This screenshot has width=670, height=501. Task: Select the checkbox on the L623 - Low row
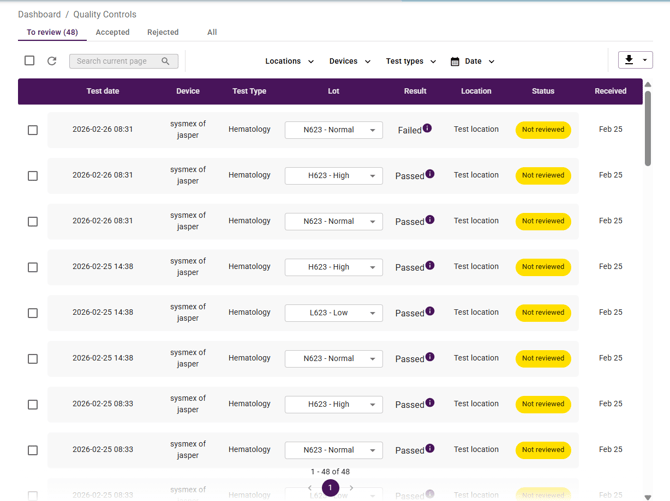pyautogui.click(x=33, y=313)
